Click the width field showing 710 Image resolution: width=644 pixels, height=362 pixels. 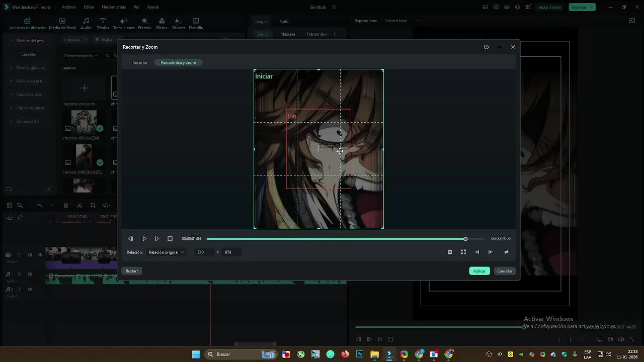(x=204, y=252)
